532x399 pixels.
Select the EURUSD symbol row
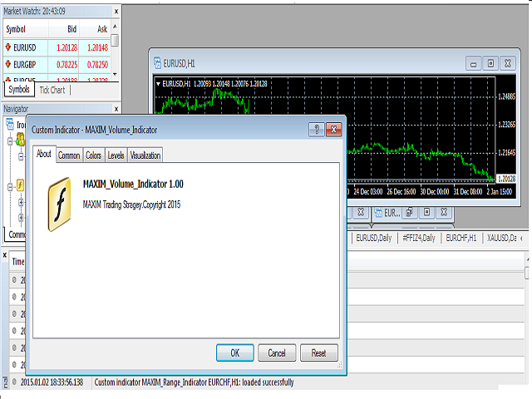(x=57, y=47)
